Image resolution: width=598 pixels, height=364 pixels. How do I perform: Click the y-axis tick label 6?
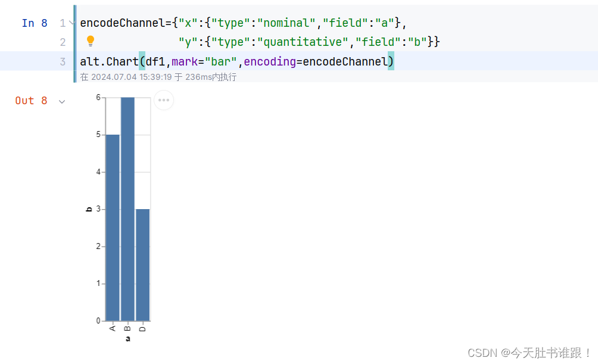tap(98, 98)
